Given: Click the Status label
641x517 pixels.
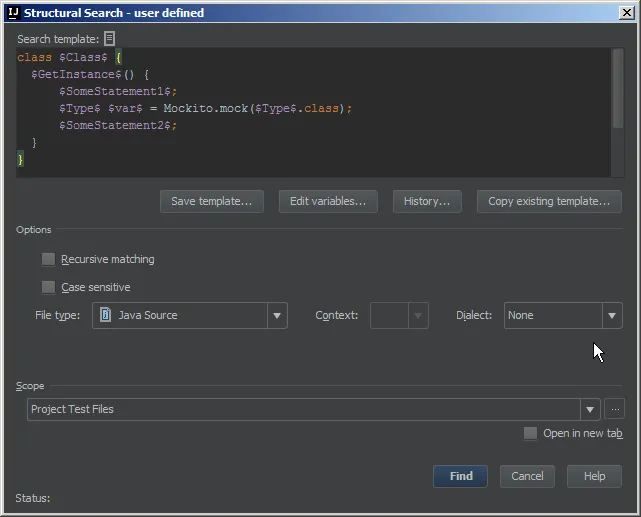Looking at the screenshot, I should click(33, 498).
